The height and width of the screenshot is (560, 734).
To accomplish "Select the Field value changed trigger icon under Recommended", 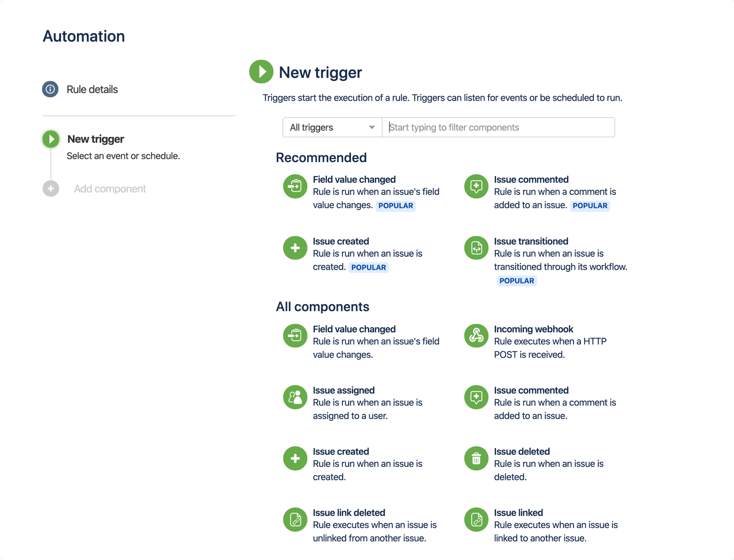I will (x=295, y=186).
